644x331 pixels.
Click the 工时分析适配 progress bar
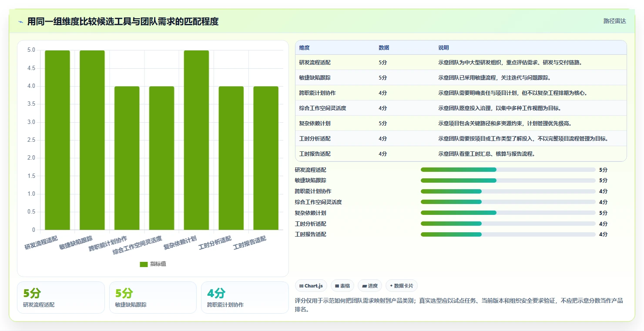coord(508,224)
